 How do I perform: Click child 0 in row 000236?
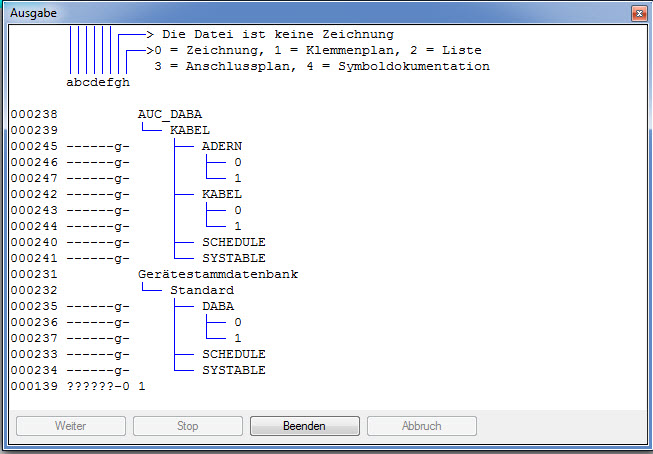(x=238, y=322)
